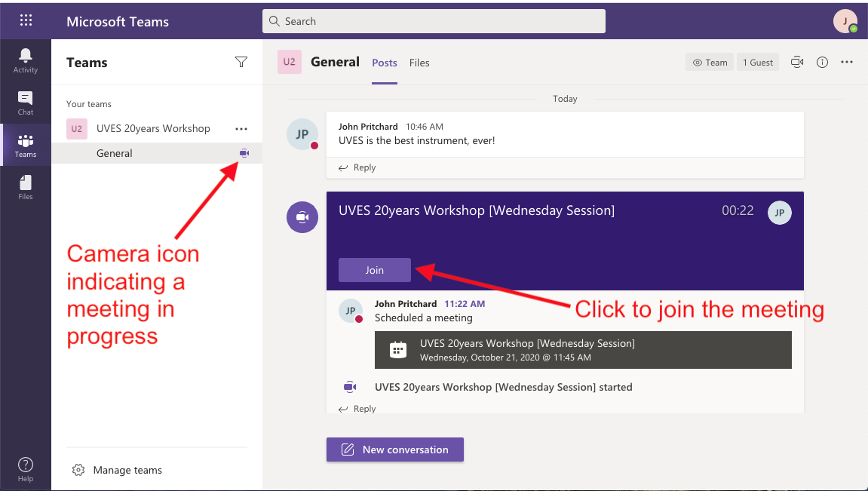The image size is (868, 491).
Task: Click the 1 Guest button
Action: click(758, 62)
